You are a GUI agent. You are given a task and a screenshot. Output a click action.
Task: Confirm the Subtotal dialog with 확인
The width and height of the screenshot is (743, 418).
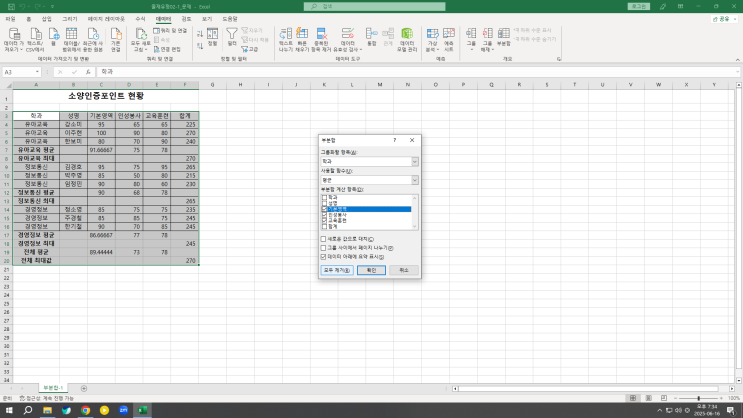[x=371, y=270]
